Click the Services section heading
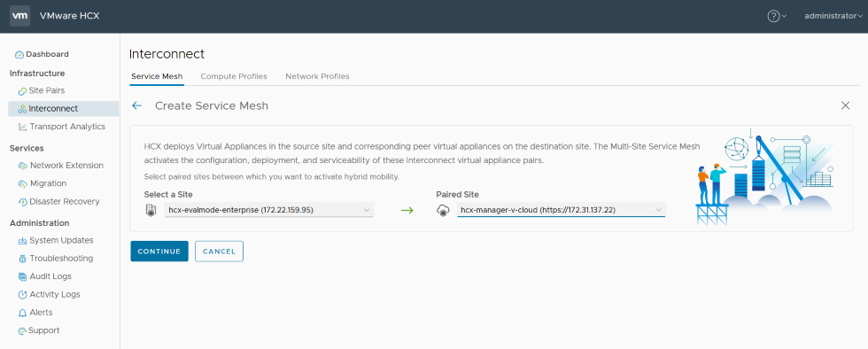Screen dimensions: 868x349 [x=27, y=148]
